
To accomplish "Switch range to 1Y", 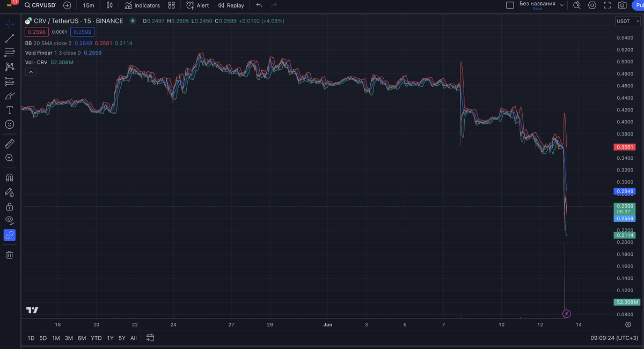I will tap(110, 338).
